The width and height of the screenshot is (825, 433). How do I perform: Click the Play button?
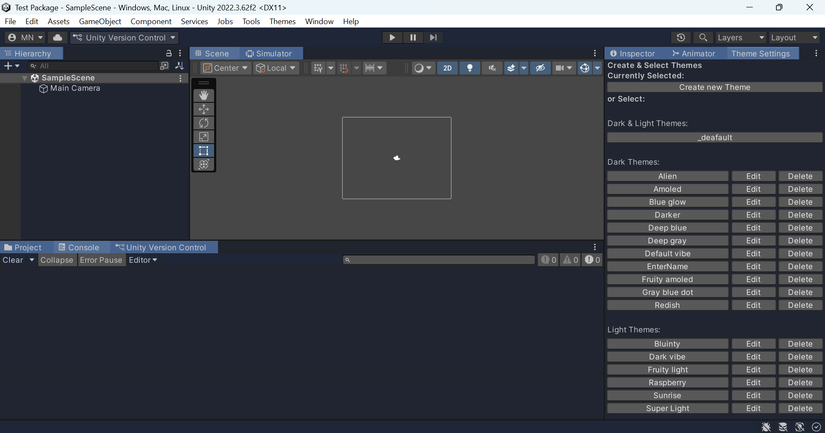(x=392, y=37)
